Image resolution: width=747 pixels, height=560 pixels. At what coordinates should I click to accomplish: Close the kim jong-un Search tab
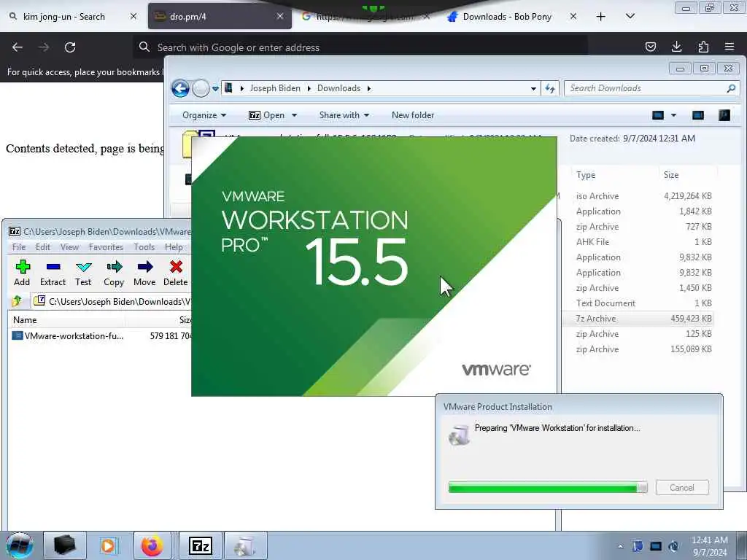coord(133,16)
